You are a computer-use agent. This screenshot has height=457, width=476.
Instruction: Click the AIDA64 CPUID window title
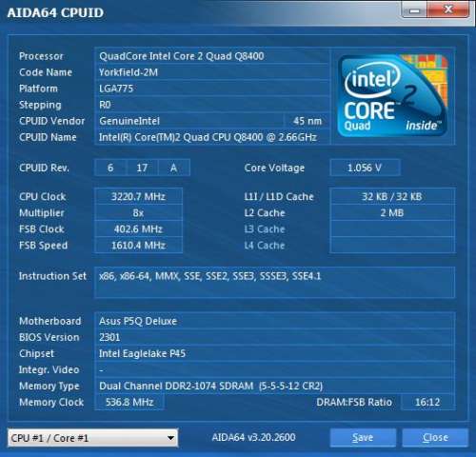(x=55, y=13)
